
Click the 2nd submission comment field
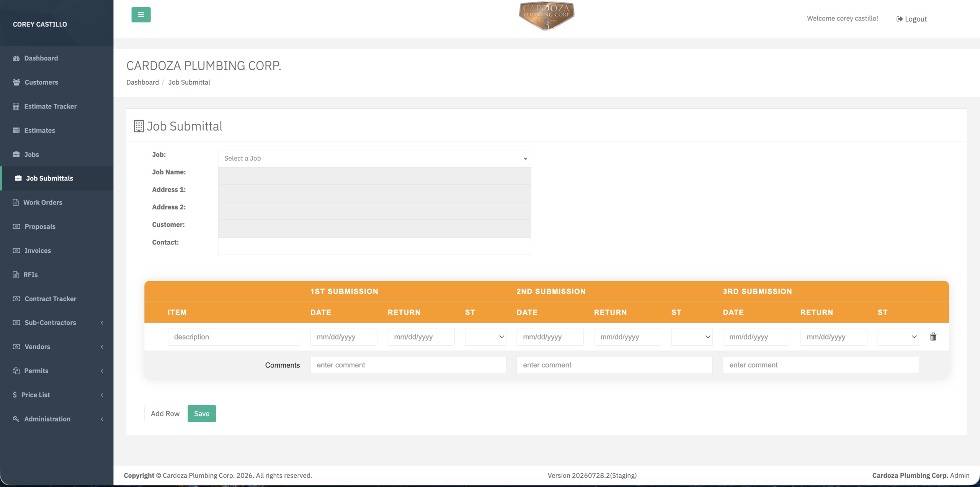[614, 365]
